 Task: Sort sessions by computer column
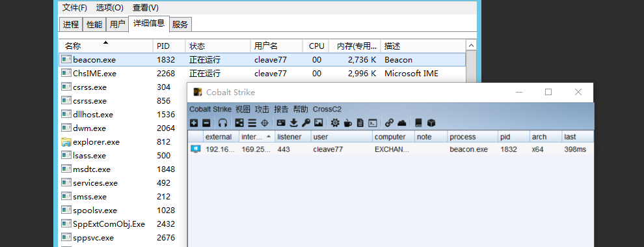point(394,137)
